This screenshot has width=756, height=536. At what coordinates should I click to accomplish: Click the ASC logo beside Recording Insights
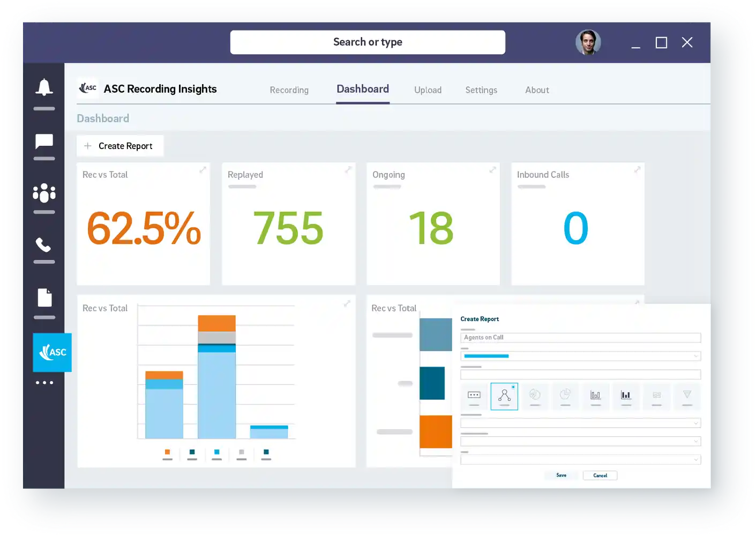[x=88, y=87]
